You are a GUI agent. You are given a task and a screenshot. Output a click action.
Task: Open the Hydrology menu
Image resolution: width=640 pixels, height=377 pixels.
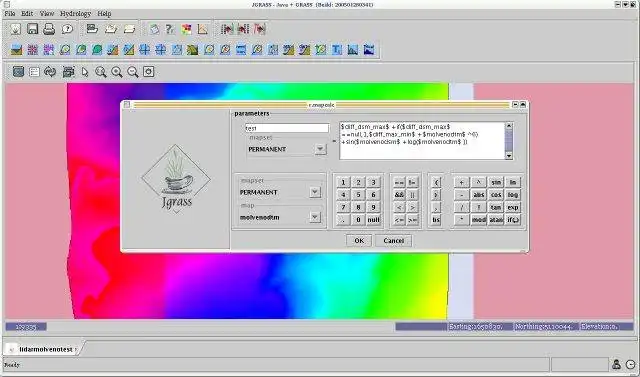[x=76, y=13]
